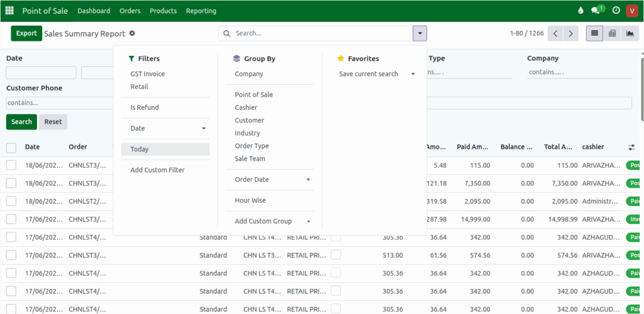Go to next page arrow

tap(571, 34)
